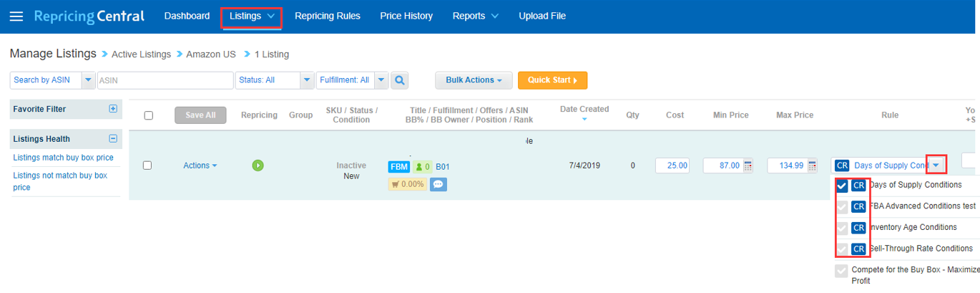The width and height of the screenshot is (980, 293).
Task: Check Inventory Age Conditions rule
Action: (x=843, y=228)
